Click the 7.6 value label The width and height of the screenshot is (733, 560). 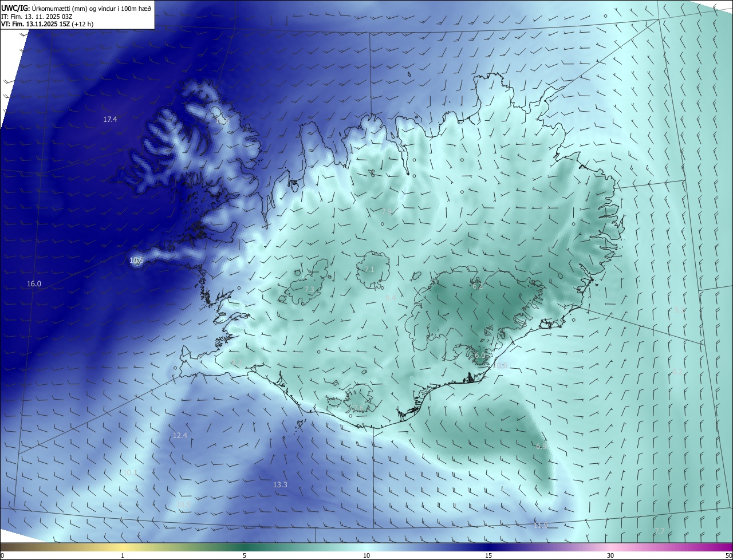click(x=358, y=408)
